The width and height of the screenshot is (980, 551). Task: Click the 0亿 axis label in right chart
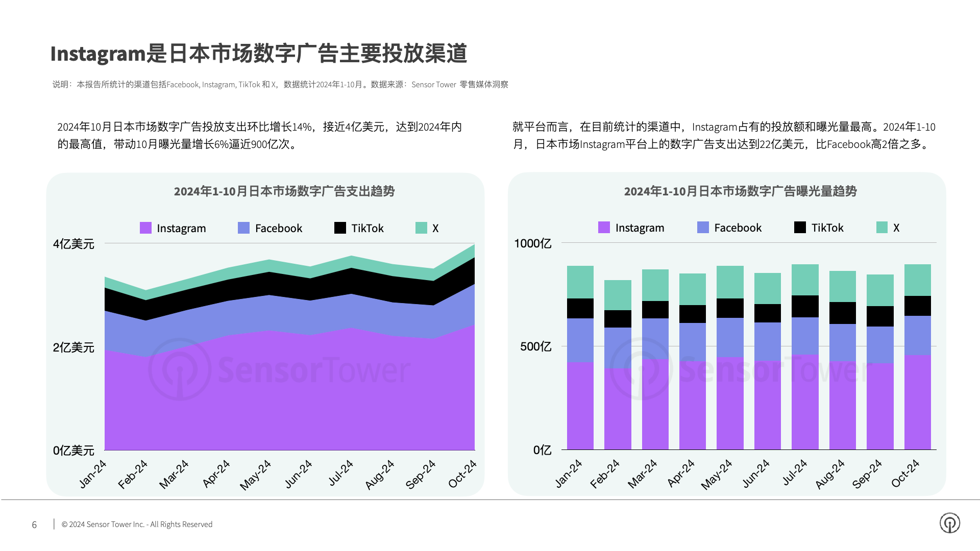point(542,450)
